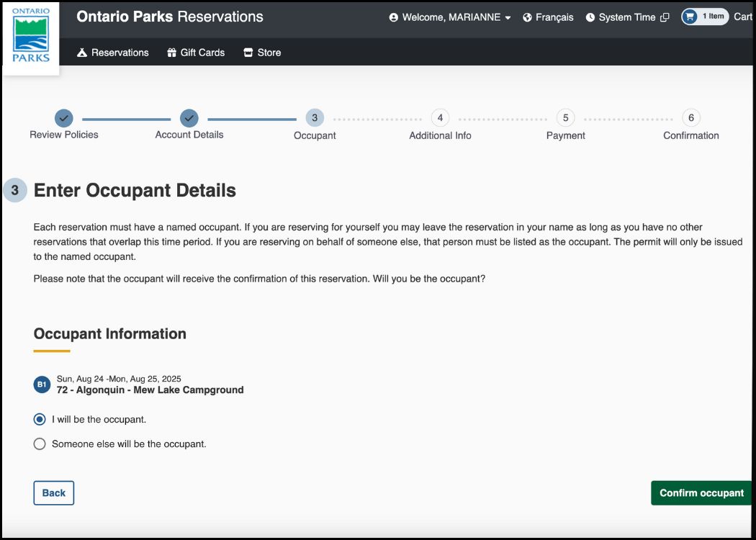The image size is (756, 540).
Task: Open the Cart link text
Action: coord(743,17)
